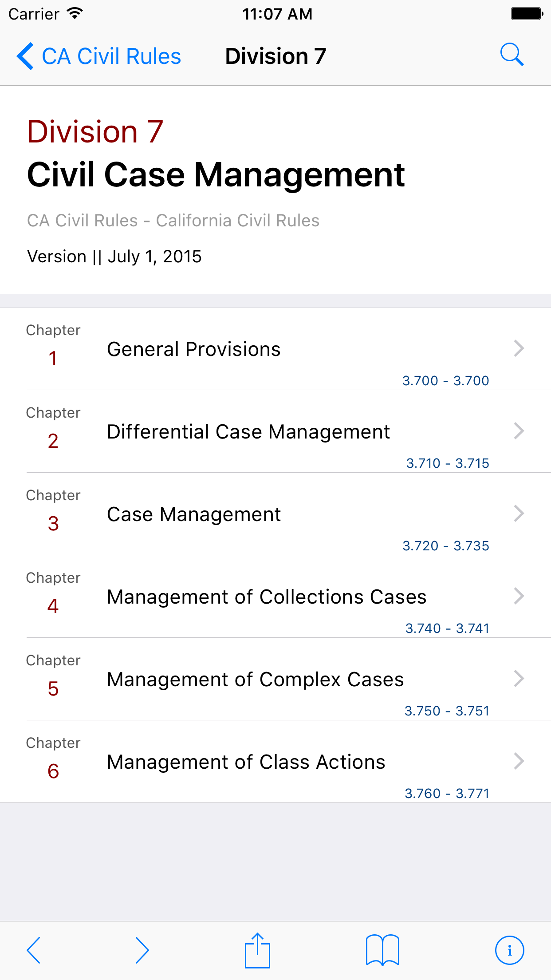Tap the search magnifier icon
The width and height of the screenshot is (551, 980).
point(512,55)
